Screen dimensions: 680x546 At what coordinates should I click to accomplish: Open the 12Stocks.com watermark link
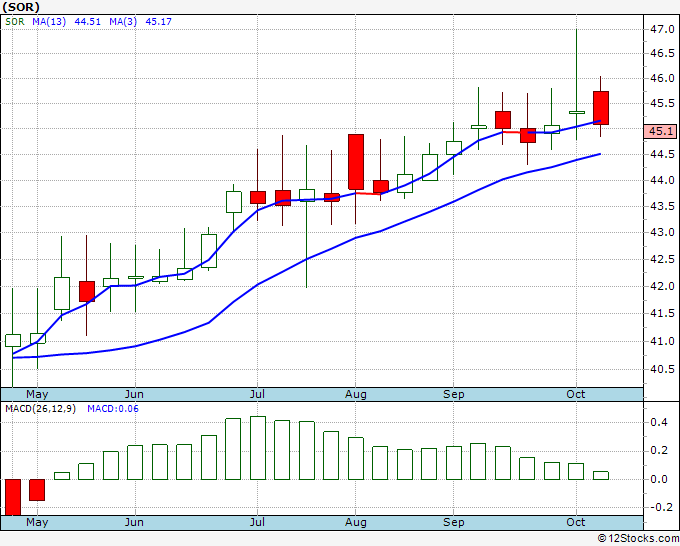[x=636, y=538]
